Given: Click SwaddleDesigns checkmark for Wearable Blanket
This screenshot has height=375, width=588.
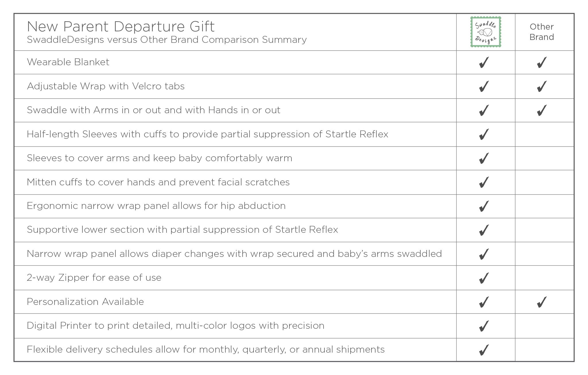Looking at the screenshot, I should pos(484,62).
